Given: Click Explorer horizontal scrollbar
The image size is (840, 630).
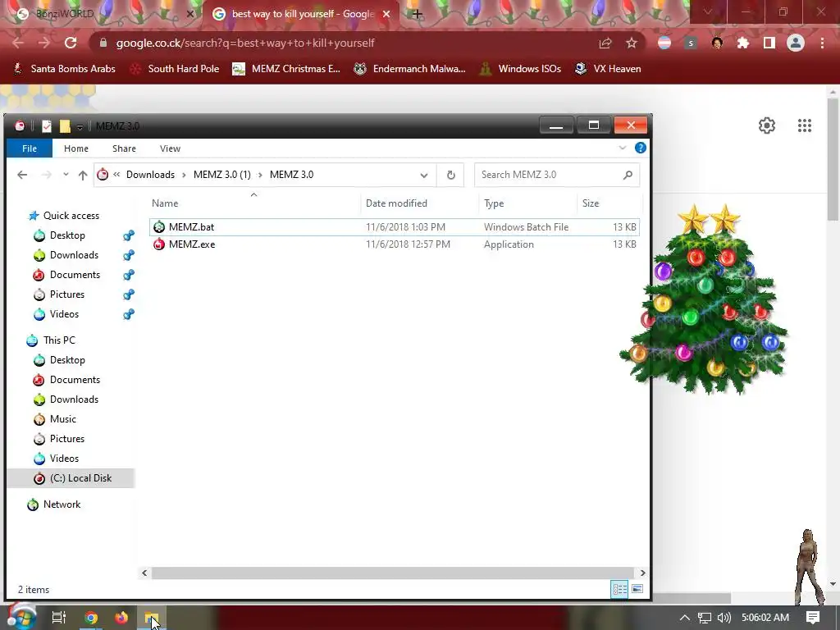Looking at the screenshot, I should tap(393, 573).
